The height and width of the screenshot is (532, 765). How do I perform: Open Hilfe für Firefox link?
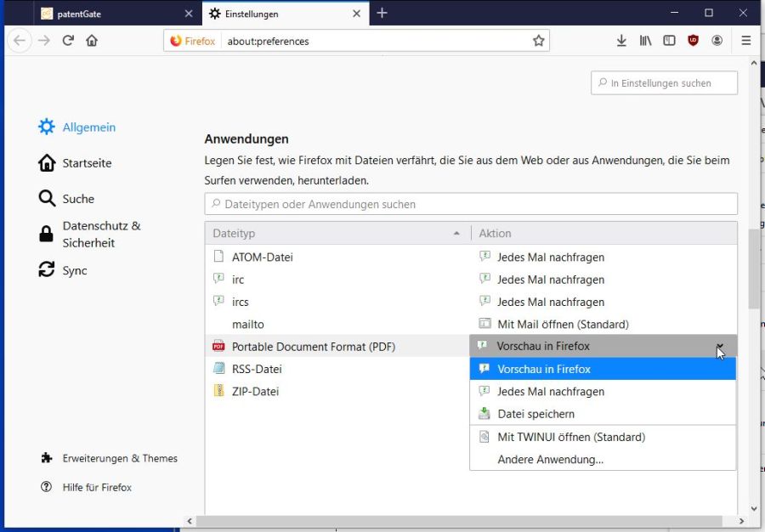click(87, 487)
